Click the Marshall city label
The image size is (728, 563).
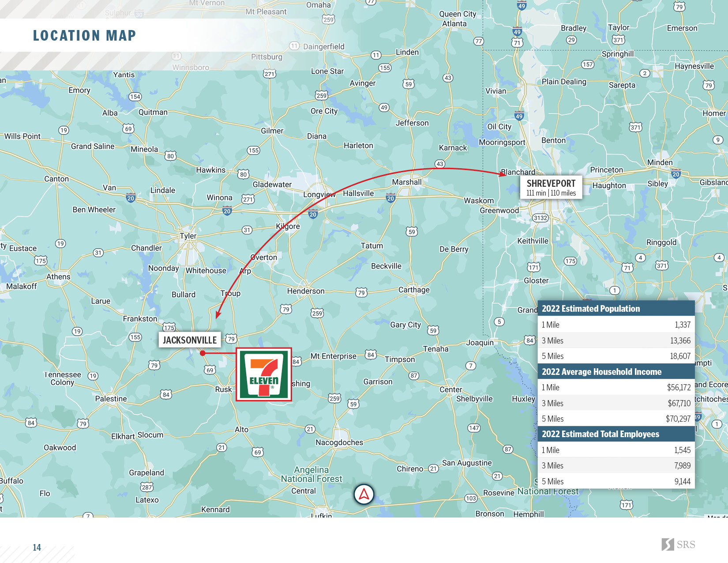pyautogui.click(x=407, y=182)
